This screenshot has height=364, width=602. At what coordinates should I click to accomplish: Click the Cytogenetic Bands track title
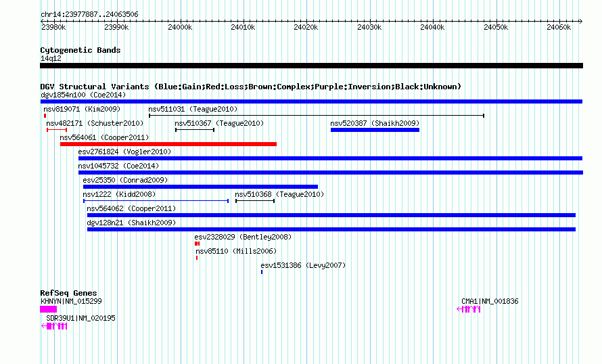[80, 50]
